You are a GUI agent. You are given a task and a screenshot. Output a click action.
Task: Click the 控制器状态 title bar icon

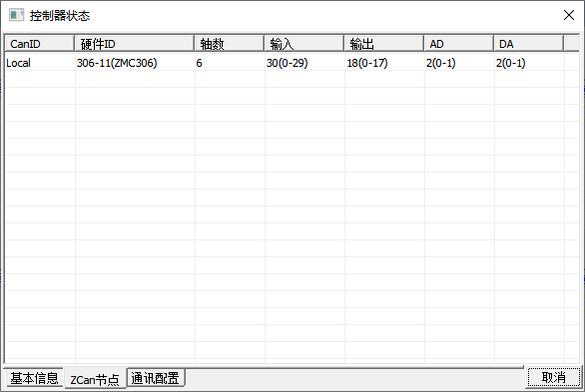click(16, 15)
